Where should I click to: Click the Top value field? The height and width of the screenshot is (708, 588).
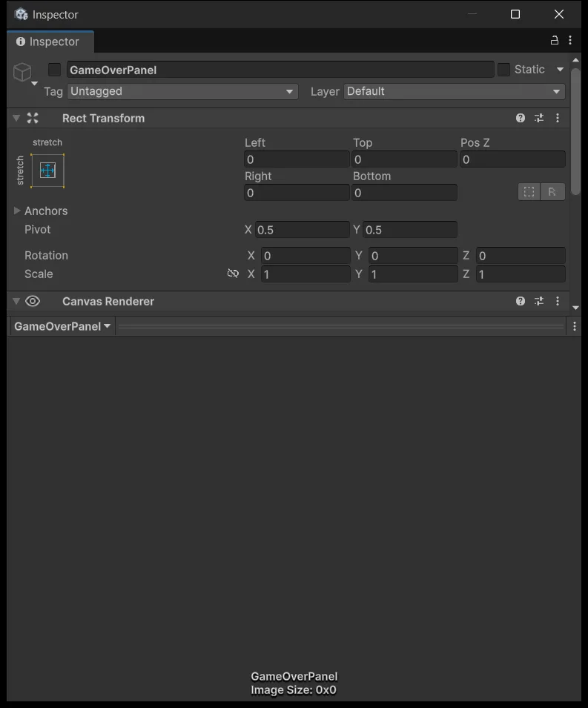tap(404, 159)
